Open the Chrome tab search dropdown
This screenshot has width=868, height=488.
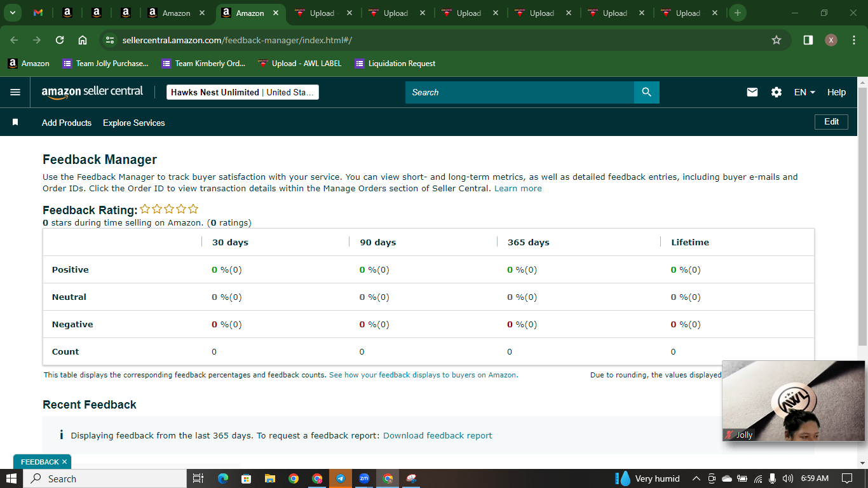point(12,13)
